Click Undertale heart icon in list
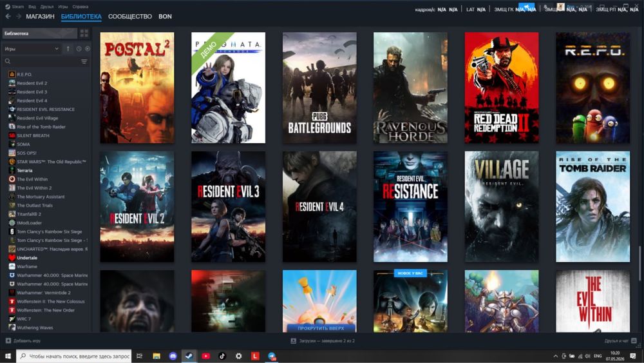 (12, 258)
